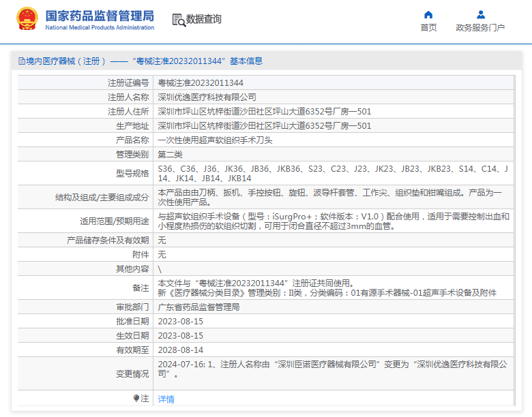Click the 型号规格 model list value

(x=333, y=173)
